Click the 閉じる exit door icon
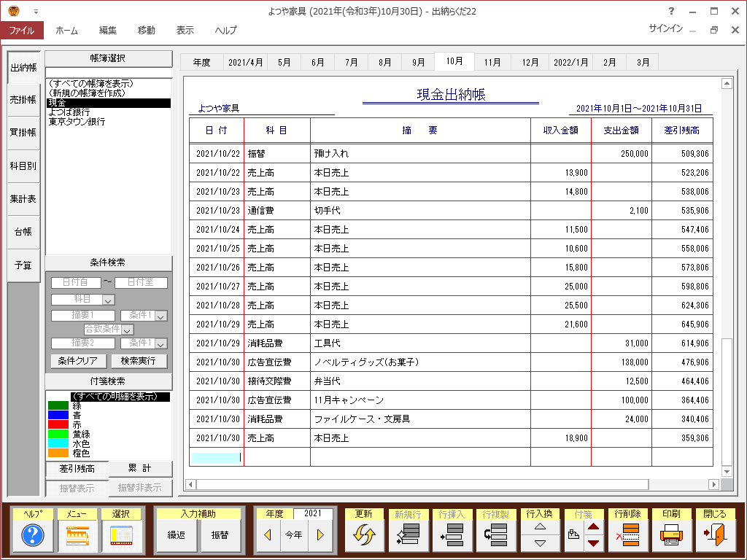Viewport: 747px width, 560px height. pos(715,535)
